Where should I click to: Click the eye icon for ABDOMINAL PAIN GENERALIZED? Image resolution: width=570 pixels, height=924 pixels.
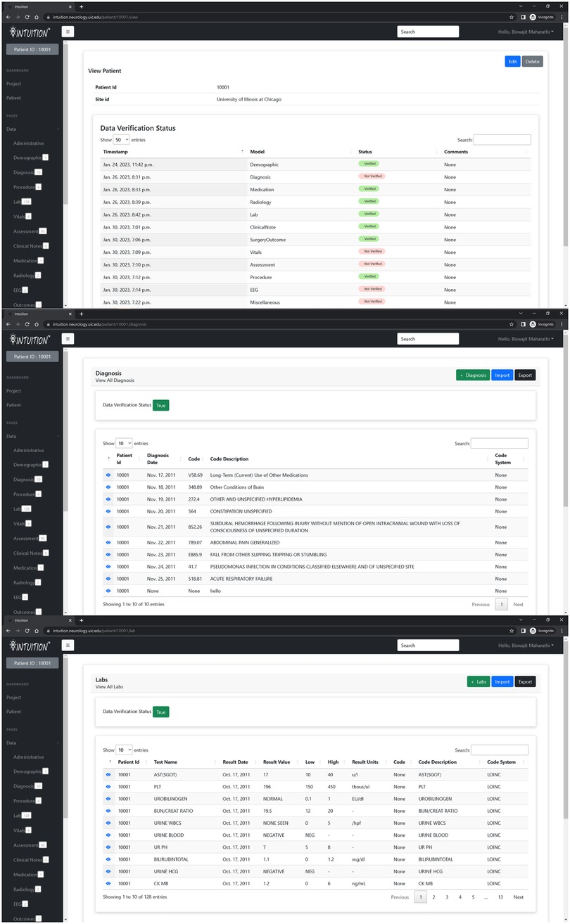(108, 543)
